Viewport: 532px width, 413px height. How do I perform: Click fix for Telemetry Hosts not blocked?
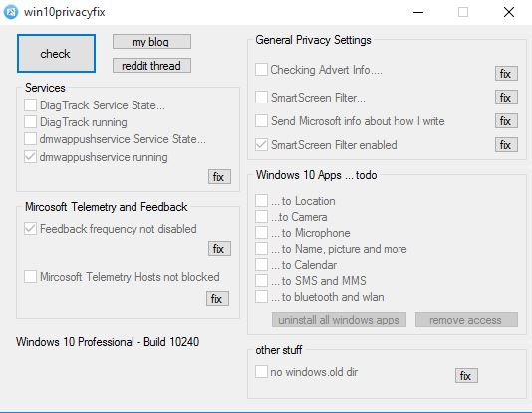(217, 299)
